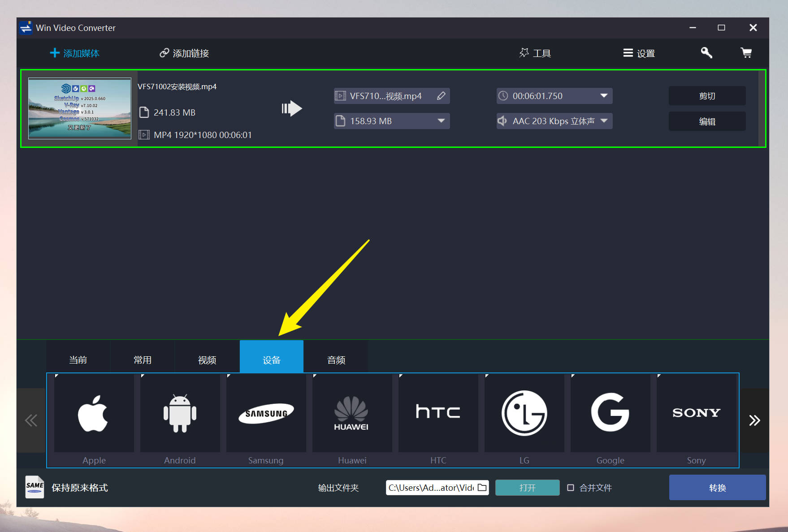The width and height of the screenshot is (788, 532).
Task: Click the film icon in output name field
Action: coord(341,96)
